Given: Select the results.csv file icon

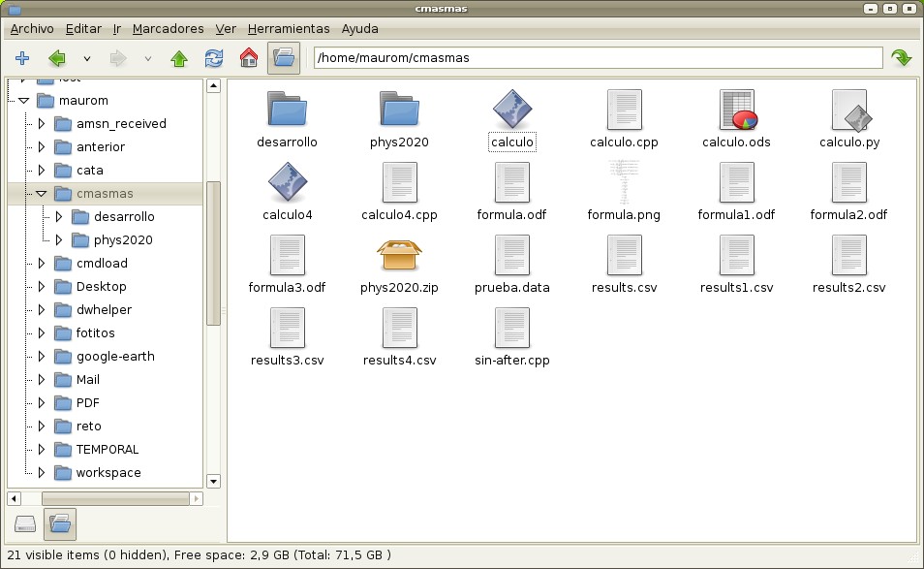Looking at the screenshot, I should 624,255.
